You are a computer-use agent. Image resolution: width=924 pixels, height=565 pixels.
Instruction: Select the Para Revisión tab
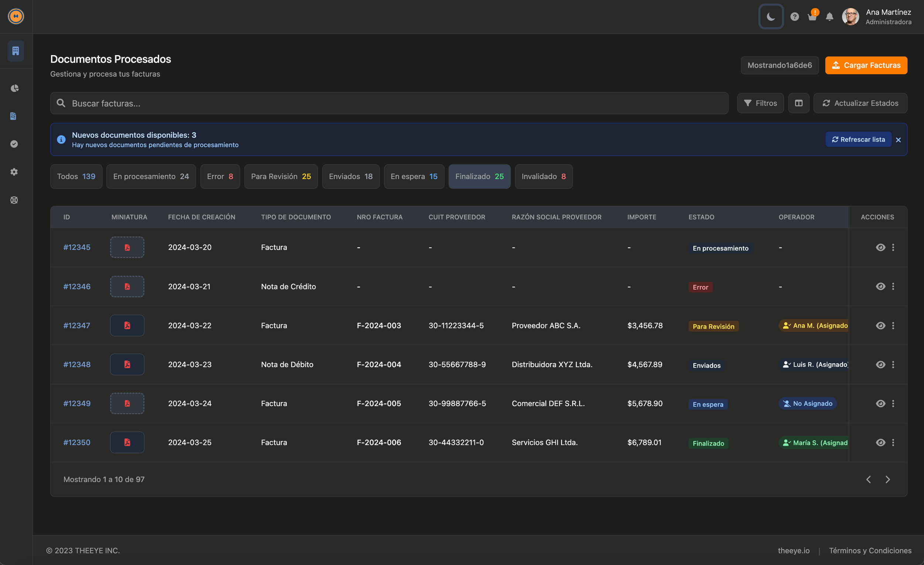point(281,176)
